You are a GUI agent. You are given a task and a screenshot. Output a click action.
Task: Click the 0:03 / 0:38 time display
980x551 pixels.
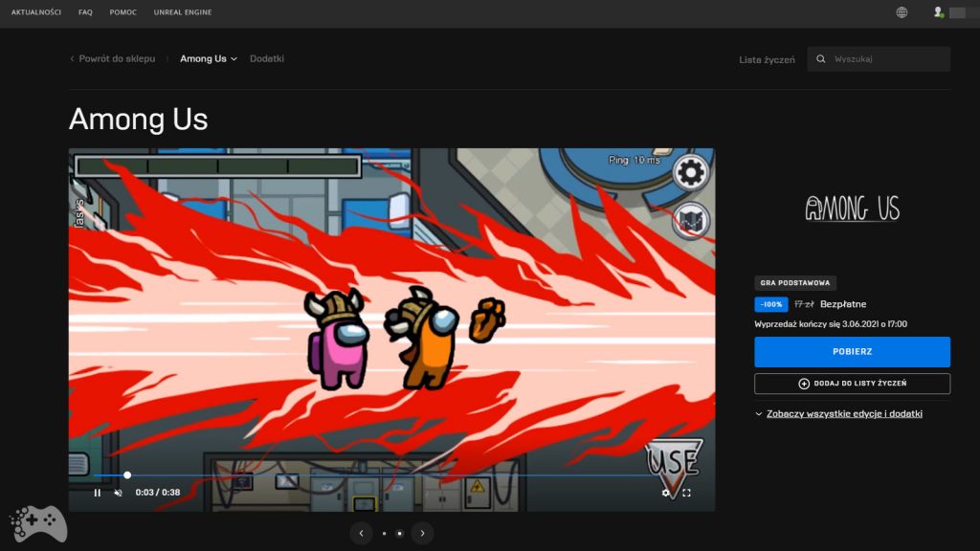coord(158,493)
